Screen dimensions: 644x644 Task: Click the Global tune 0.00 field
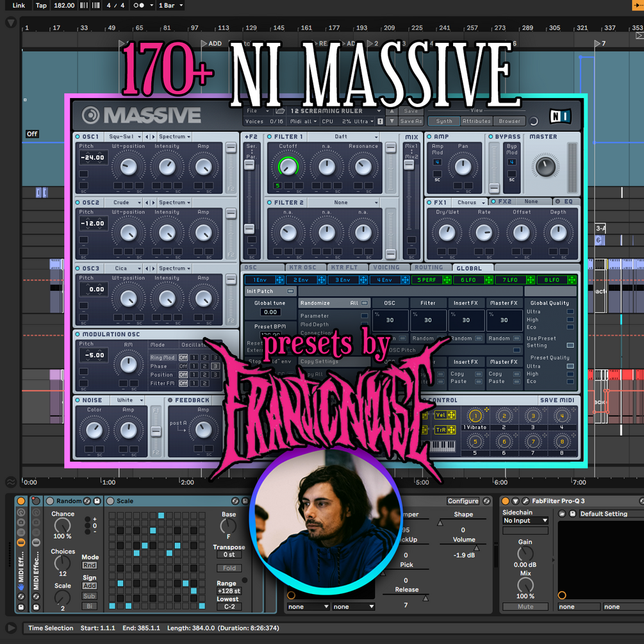pos(270,312)
